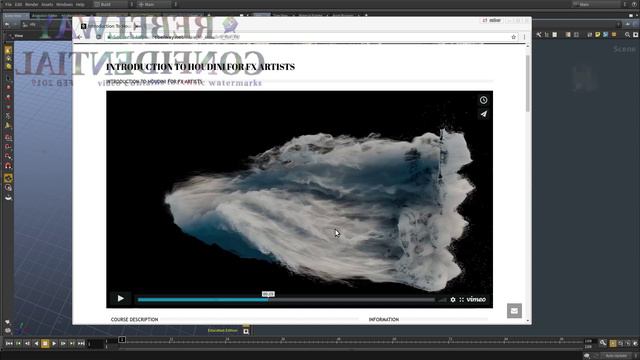Click the key icon right of timeline
640x360 pixels.
pos(603,343)
